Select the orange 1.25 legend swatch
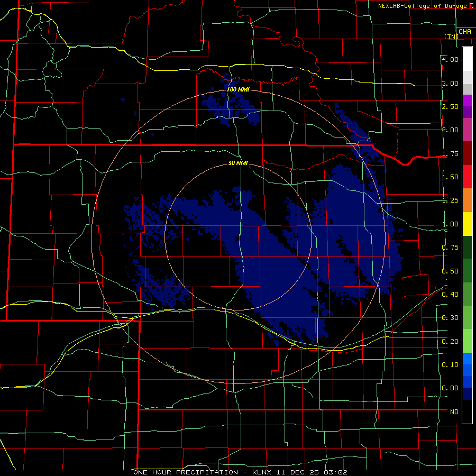This screenshot has height=476, width=476. point(467,200)
